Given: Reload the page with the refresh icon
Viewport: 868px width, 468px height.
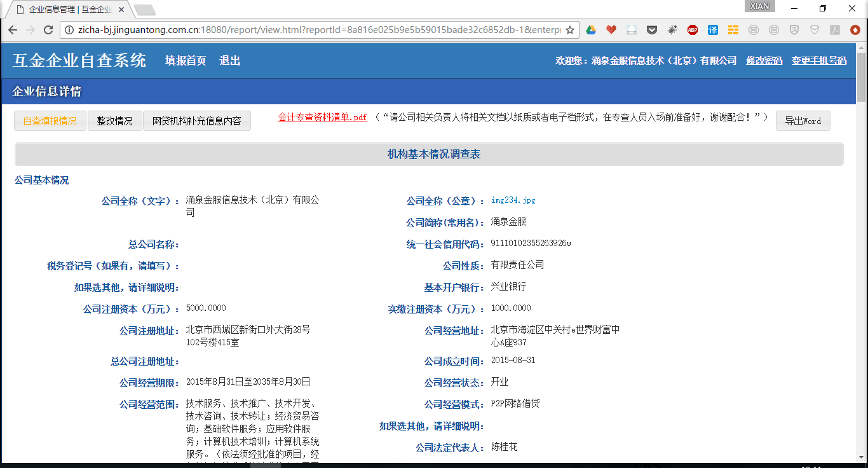Looking at the screenshot, I should [x=48, y=30].
